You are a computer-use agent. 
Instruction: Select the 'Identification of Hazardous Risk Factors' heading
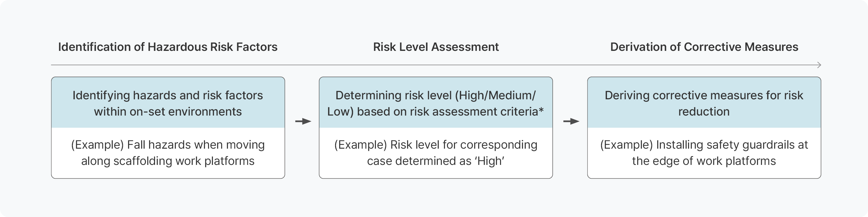(168, 47)
